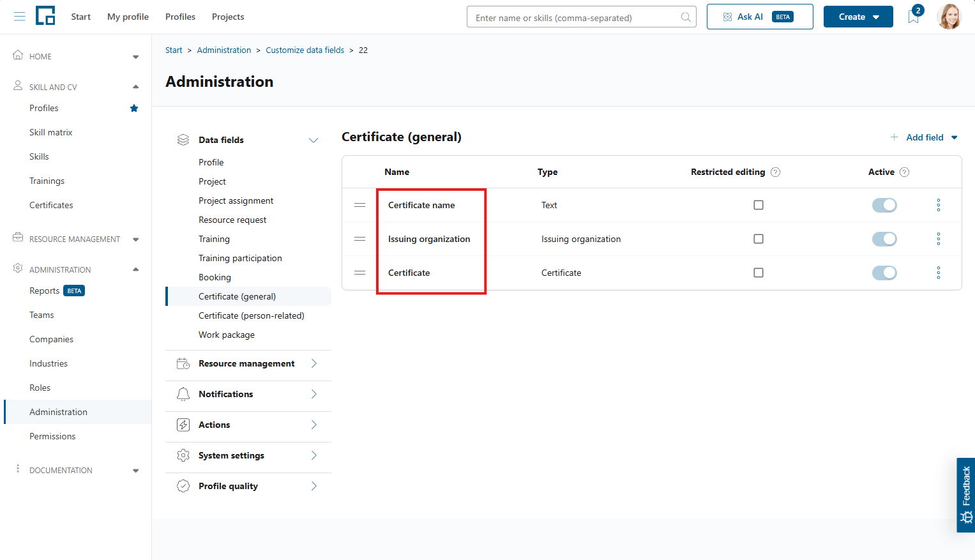Image resolution: width=975 pixels, height=560 pixels.
Task: Toggle Active switch for the Certificate field
Action: (x=884, y=273)
